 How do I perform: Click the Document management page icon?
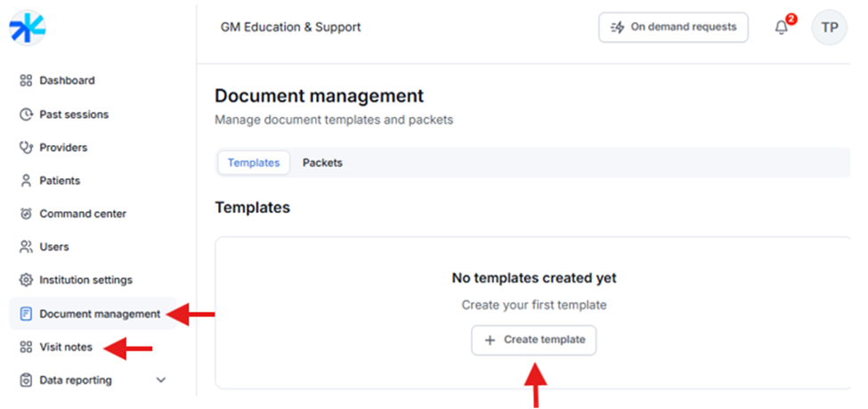coord(26,314)
